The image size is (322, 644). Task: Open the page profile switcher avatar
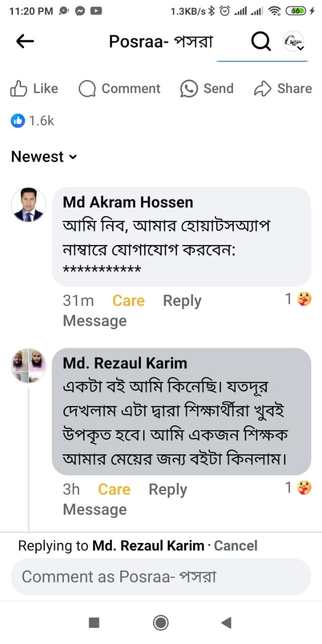coord(293,42)
